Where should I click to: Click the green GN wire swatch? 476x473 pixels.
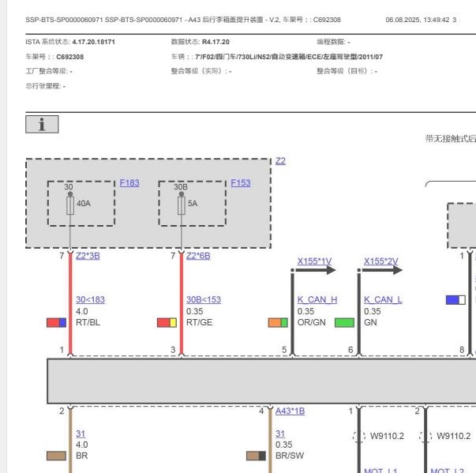pyautogui.click(x=344, y=322)
